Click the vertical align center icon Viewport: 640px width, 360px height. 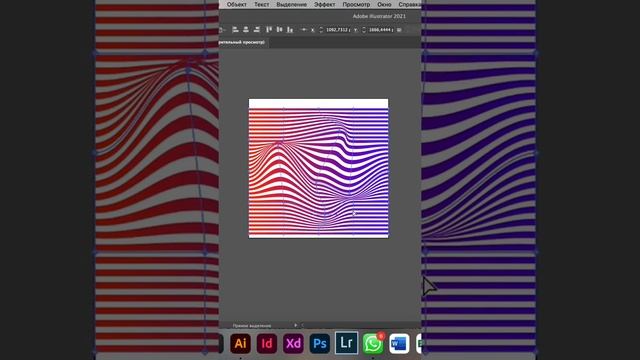click(x=280, y=29)
